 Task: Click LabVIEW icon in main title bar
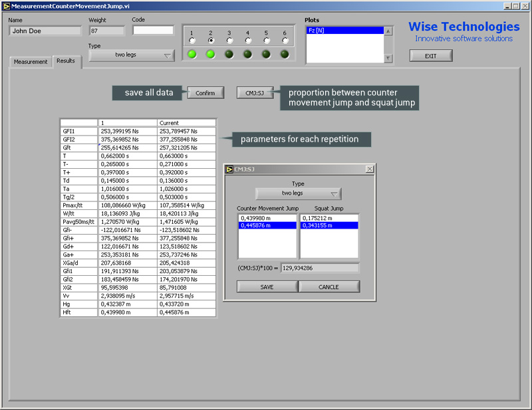(x=6, y=6)
